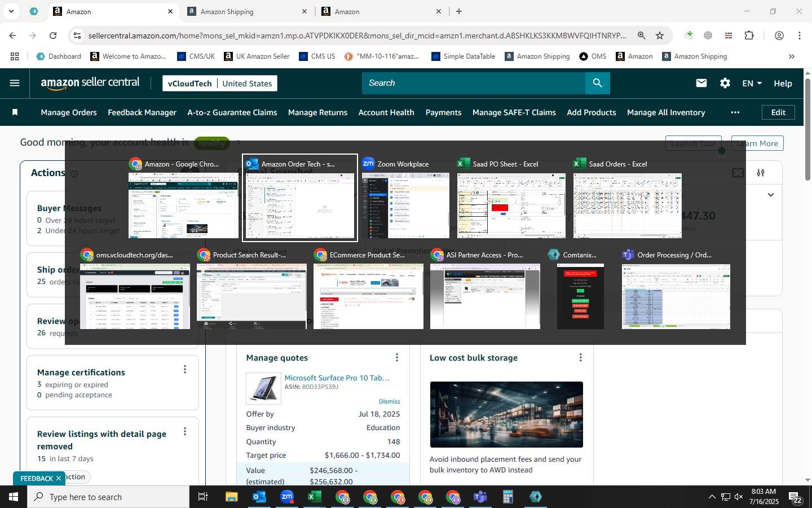Open the Calculator from the taskbar
The width and height of the screenshot is (812, 508).
[x=507, y=497]
